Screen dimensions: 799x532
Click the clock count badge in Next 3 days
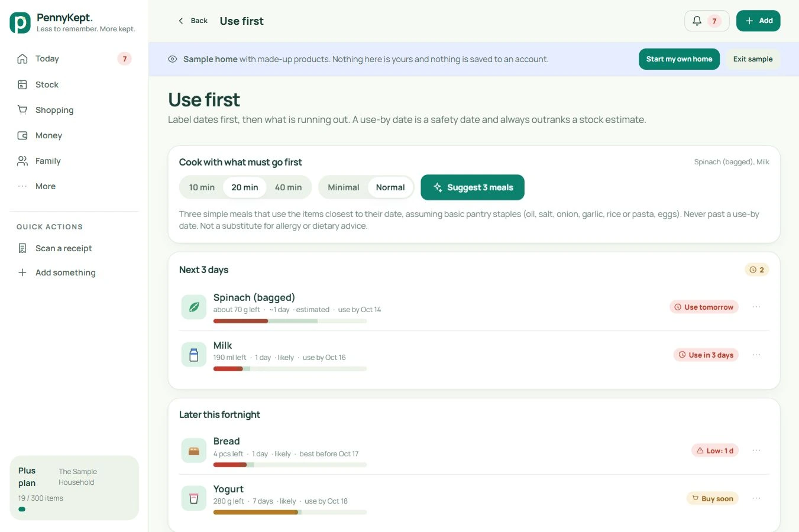756,270
